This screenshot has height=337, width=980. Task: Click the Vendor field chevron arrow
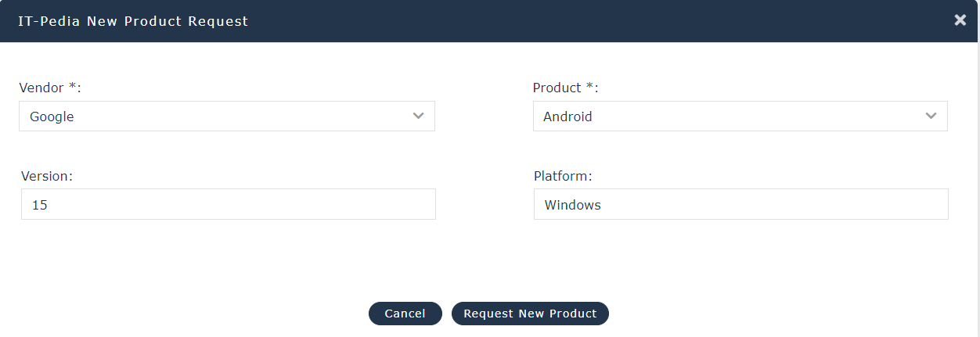click(418, 117)
